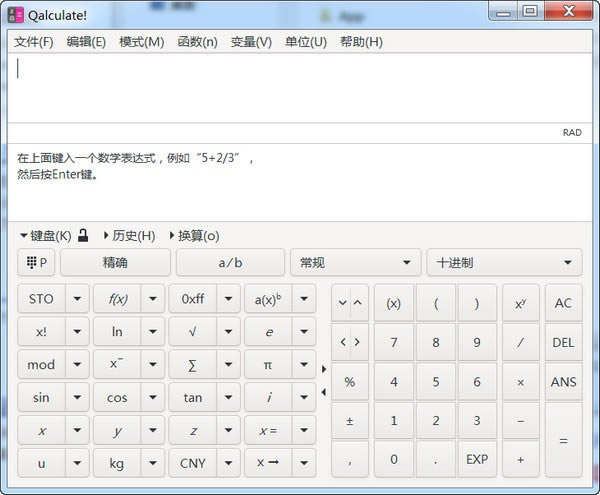Open the 函数(n) menu
Viewport: 600px width, 495px height.
point(197,42)
